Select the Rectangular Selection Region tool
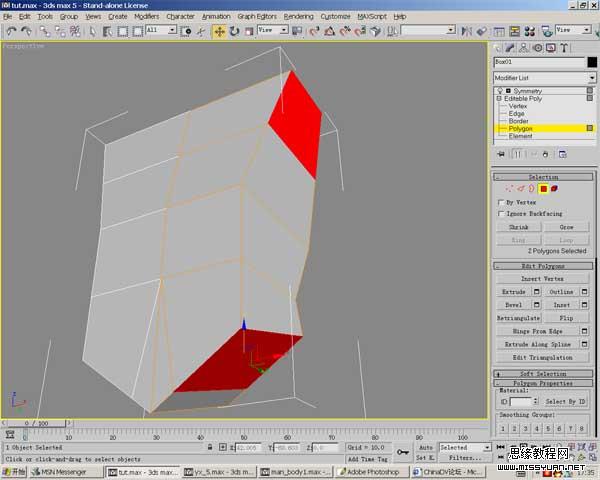 [x=122, y=31]
